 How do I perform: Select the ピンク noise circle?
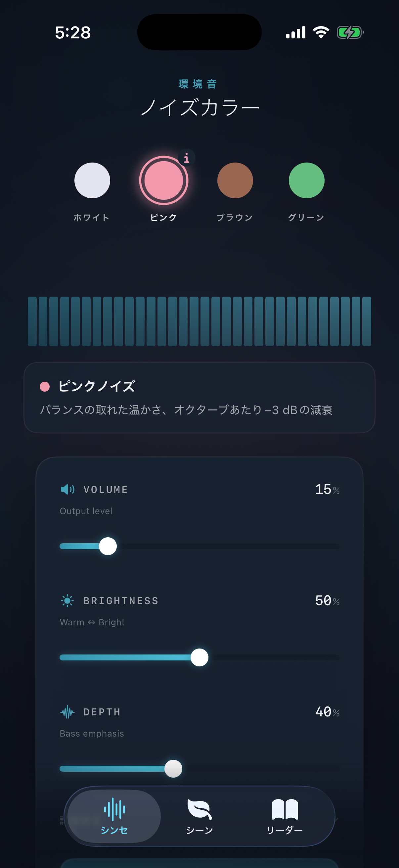point(164,181)
